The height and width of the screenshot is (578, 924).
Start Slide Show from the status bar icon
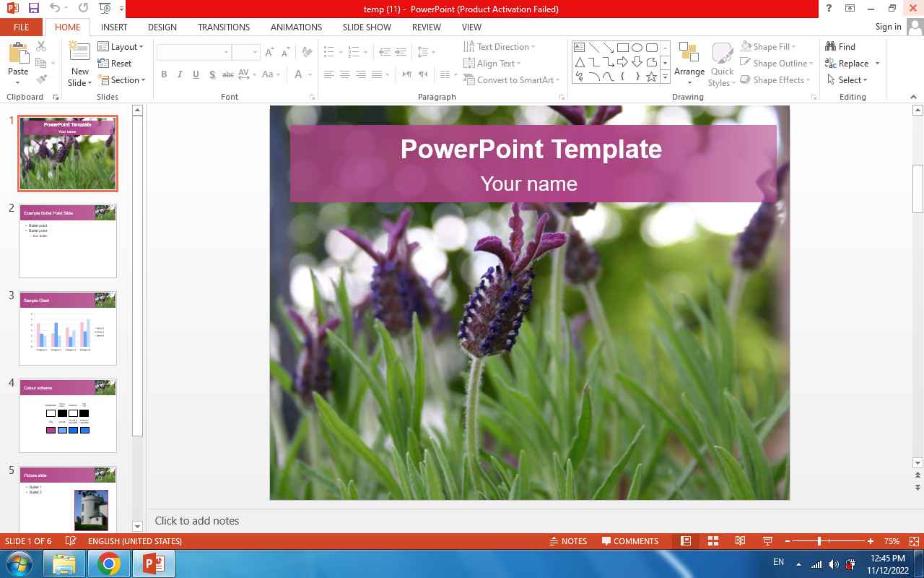click(767, 541)
